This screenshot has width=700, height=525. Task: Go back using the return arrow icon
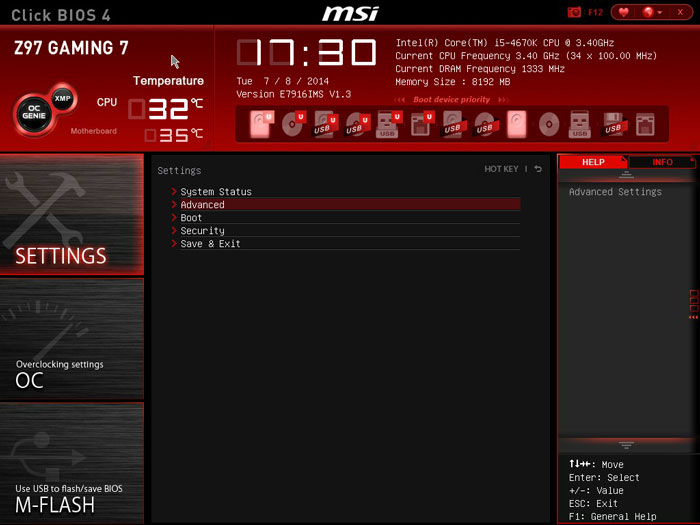(538, 169)
